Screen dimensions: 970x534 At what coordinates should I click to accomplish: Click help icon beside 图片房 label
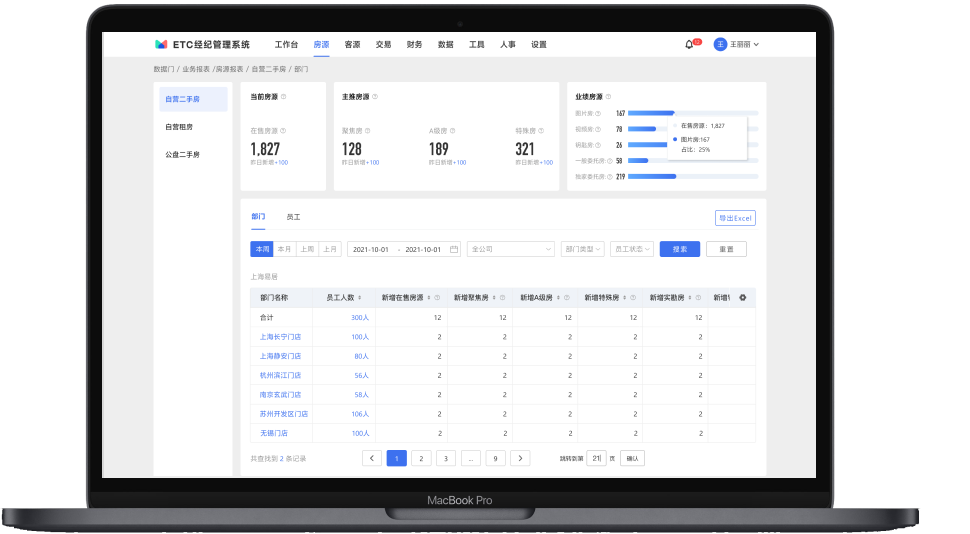598,113
